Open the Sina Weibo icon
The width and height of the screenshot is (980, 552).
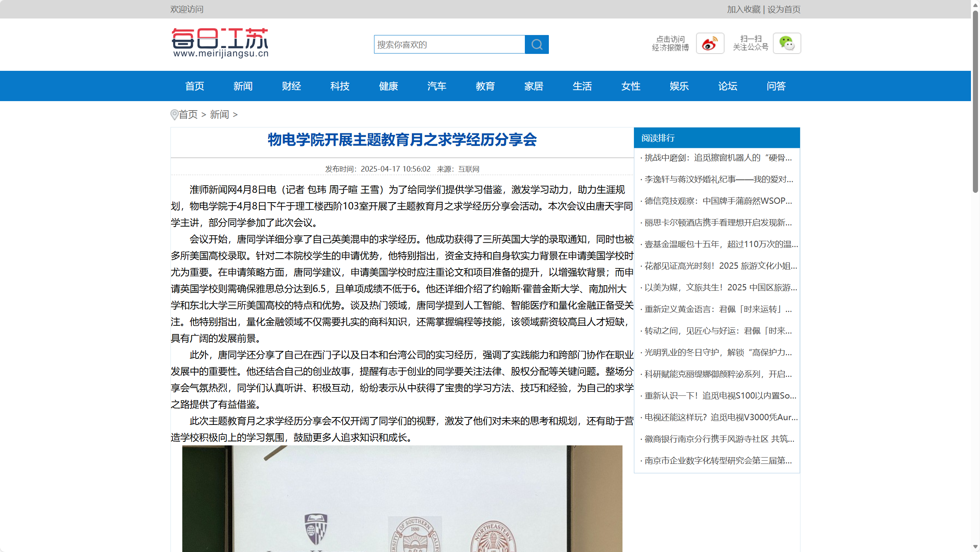pos(710,43)
